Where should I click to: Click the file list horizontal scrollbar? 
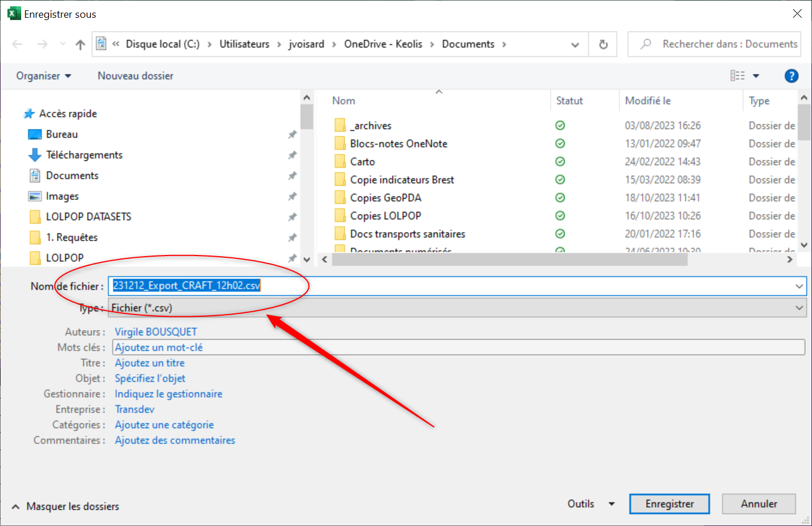tap(510, 260)
